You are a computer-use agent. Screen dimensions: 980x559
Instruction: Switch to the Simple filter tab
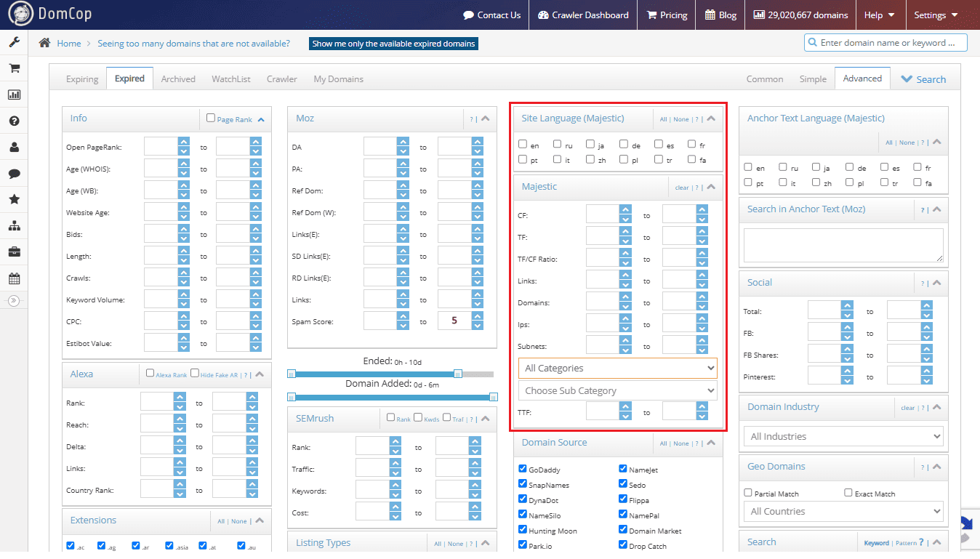click(813, 79)
